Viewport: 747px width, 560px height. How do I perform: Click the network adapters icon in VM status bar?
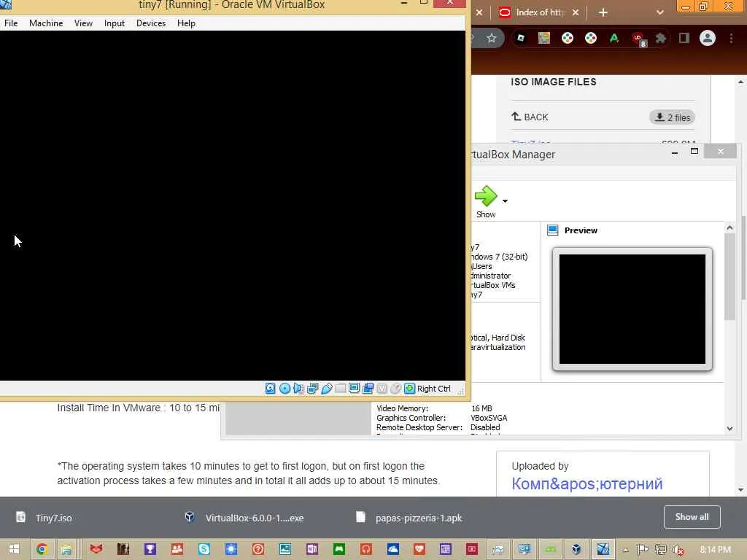point(312,389)
